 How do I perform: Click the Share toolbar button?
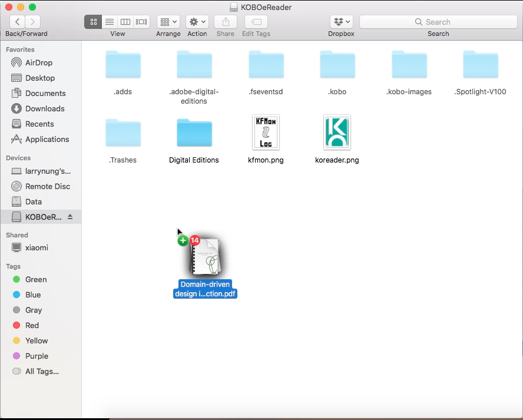pyautogui.click(x=226, y=22)
